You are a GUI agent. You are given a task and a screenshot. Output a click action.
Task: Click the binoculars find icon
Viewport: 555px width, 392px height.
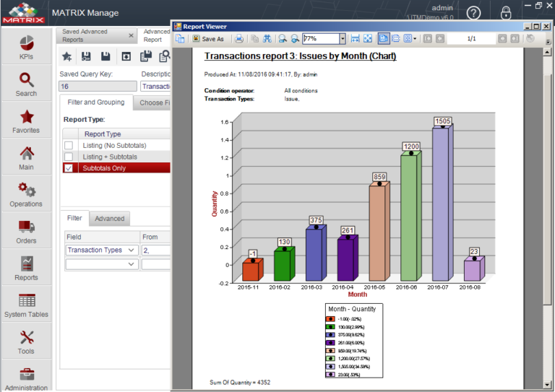267,38
